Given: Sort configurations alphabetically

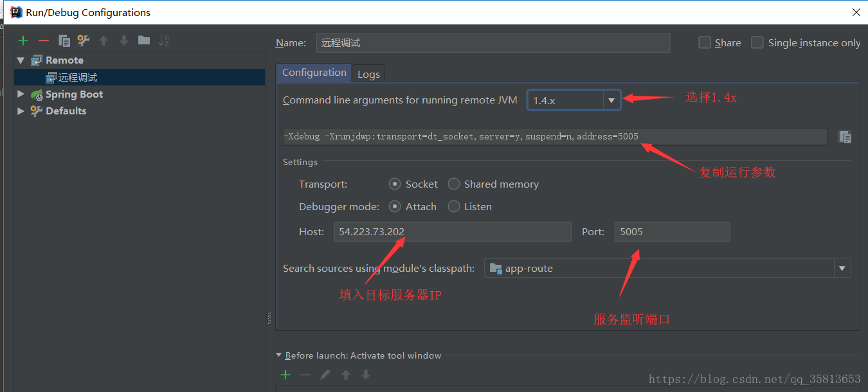Looking at the screenshot, I should point(164,40).
